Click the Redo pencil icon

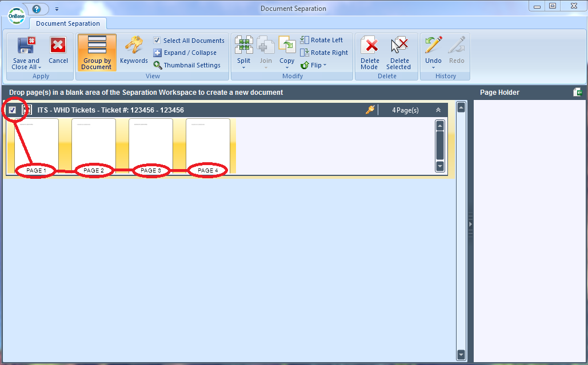[x=457, y=45]
